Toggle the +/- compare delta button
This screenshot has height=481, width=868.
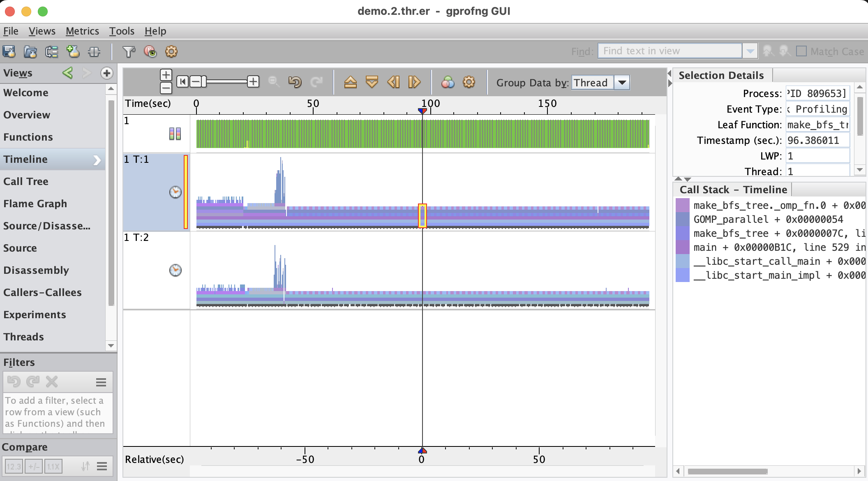34,466
